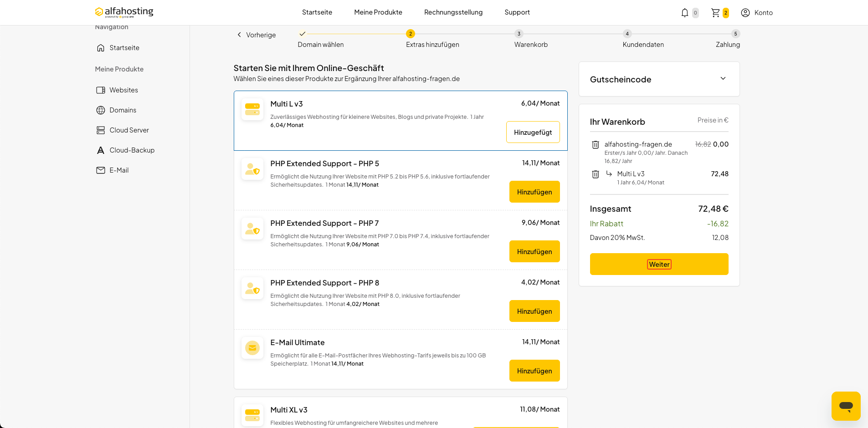Image resolution: width=868 pixels, height=428 pixels.
Task: Remove alfahosting-fragen.de with trash icon
Action: [595, 145]
